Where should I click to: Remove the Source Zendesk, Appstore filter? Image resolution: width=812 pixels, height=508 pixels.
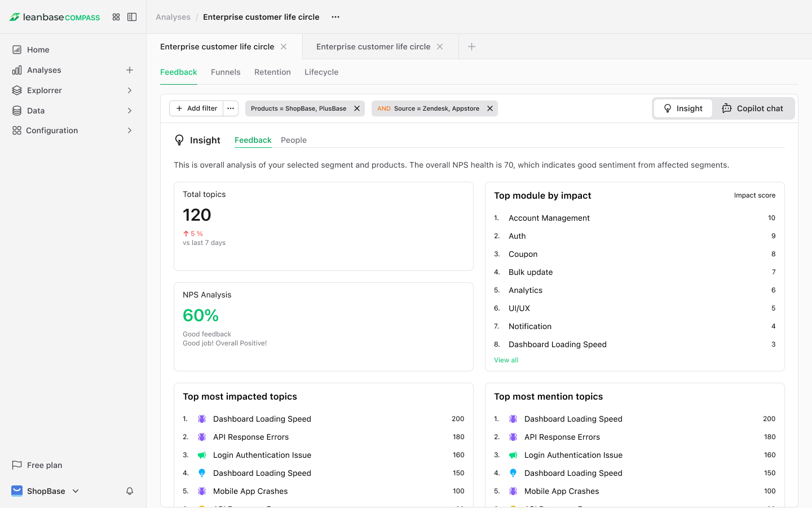point(490,108)
